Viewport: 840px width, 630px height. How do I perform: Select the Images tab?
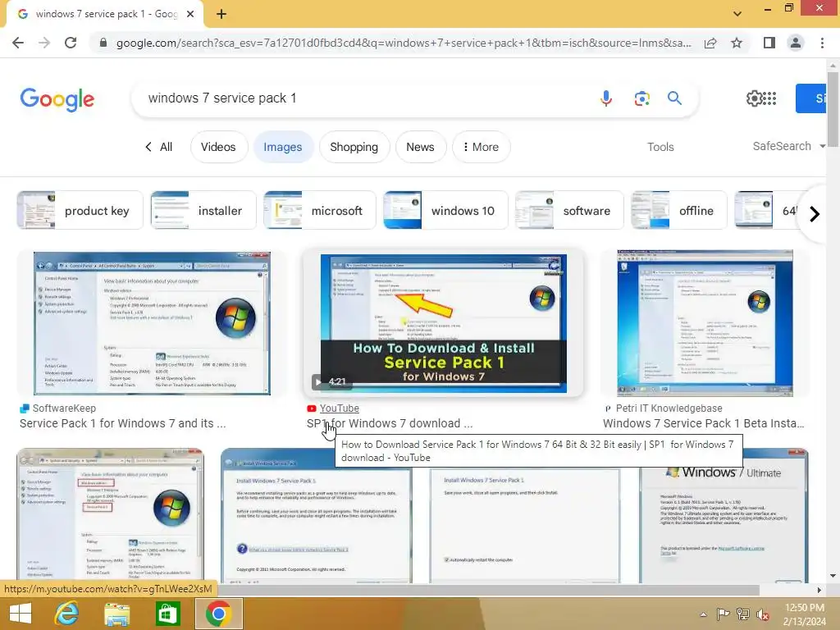click(x=283, y=147)
